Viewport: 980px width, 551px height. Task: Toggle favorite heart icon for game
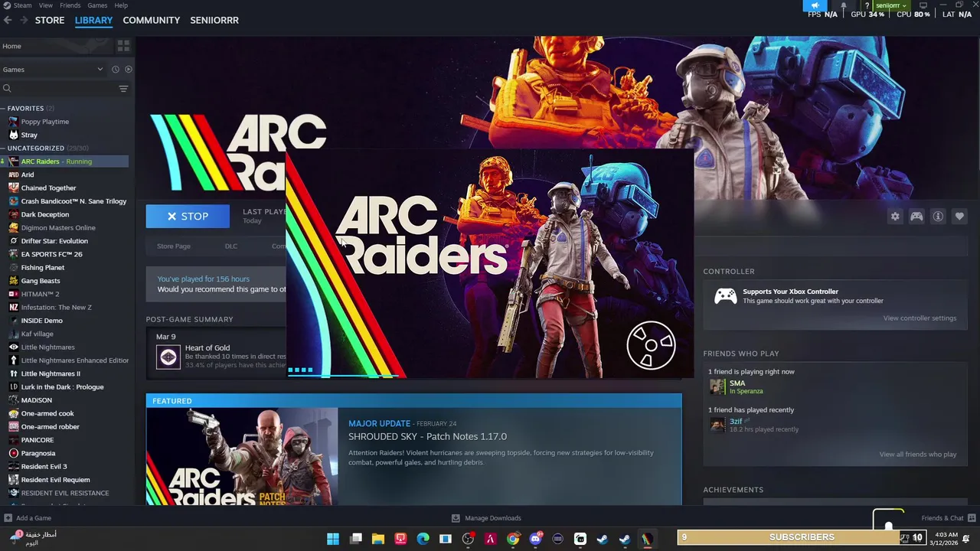click(x=959, y=217)
